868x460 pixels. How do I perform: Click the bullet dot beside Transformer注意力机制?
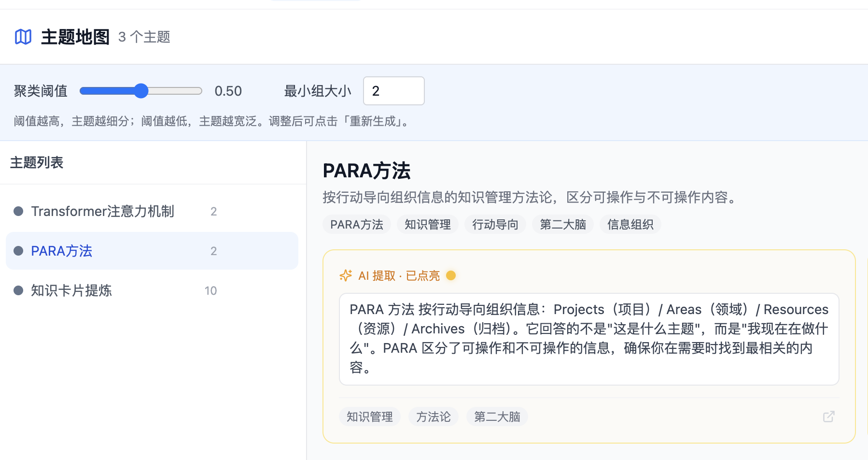pyautogui.click(x=18, y=211)
